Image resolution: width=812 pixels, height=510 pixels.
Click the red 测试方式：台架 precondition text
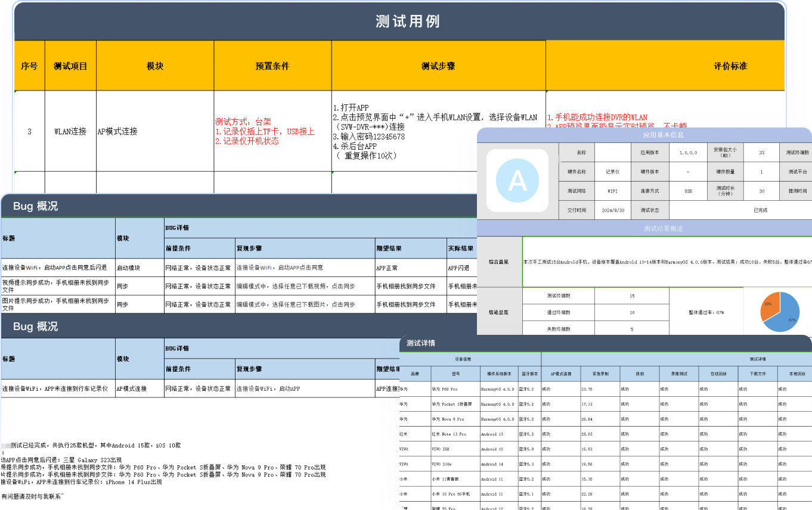click(243, 122)
